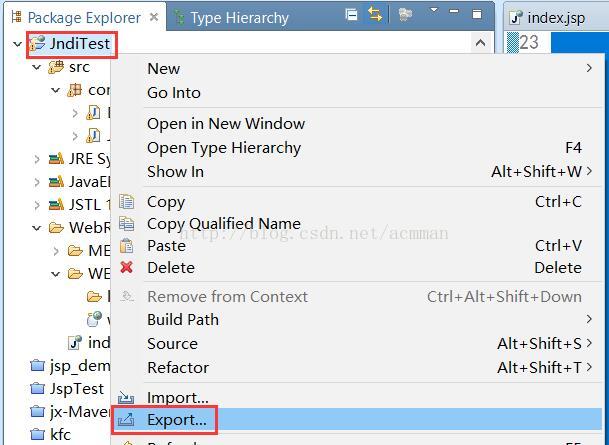Expand the second Java file under package
This screenshot has height=445, width=609.
[x=75, y=136]
